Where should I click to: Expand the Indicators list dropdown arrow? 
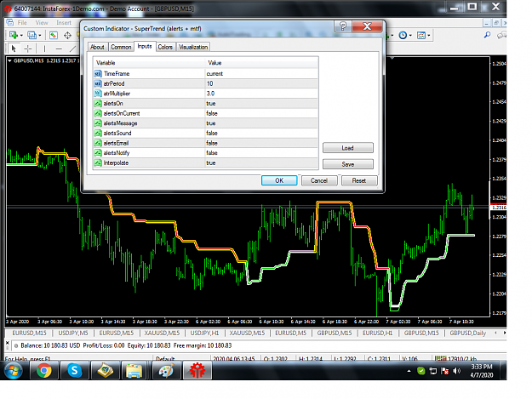(392, 35)
